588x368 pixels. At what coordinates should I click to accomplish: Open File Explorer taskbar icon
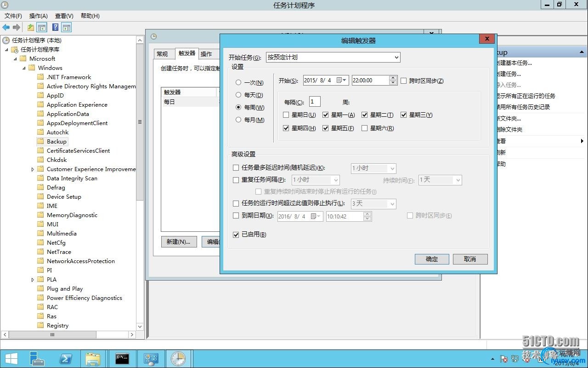[93, 359]
